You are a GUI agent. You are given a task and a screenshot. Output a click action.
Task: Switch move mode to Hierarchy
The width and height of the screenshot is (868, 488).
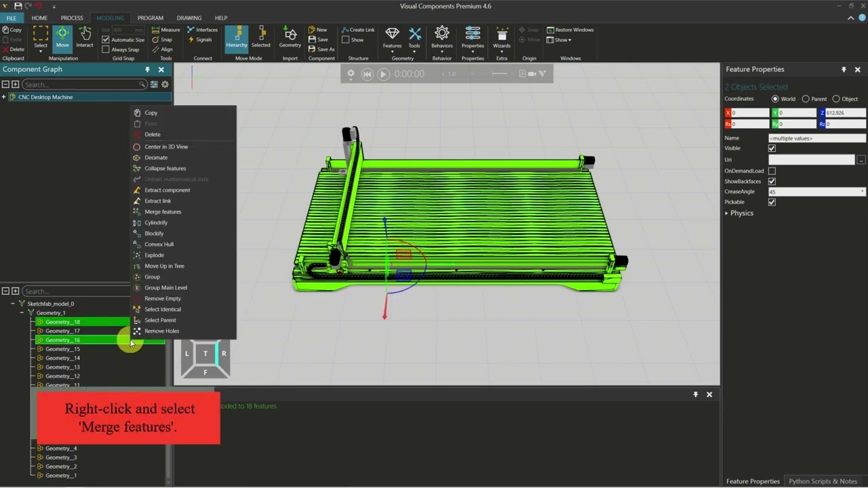click(237, 38)
